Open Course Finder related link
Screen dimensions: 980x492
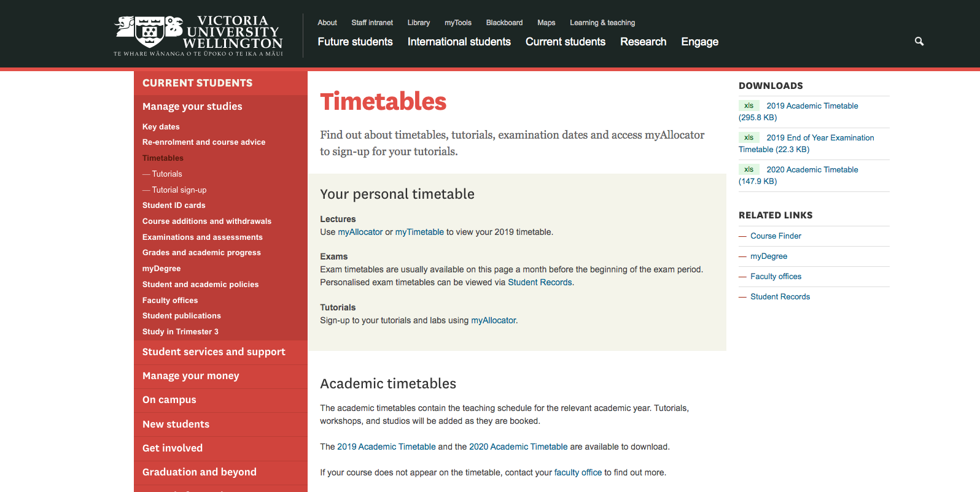tap(776, 236)
